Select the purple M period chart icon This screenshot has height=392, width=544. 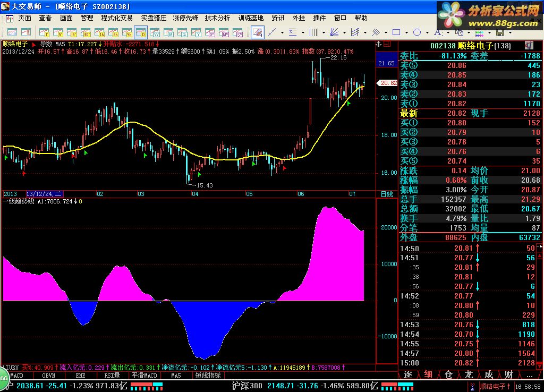coord(224,32)
